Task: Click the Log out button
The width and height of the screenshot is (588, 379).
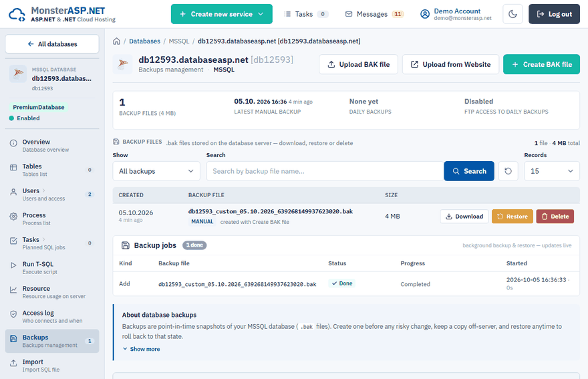Action: pos(554,14)
